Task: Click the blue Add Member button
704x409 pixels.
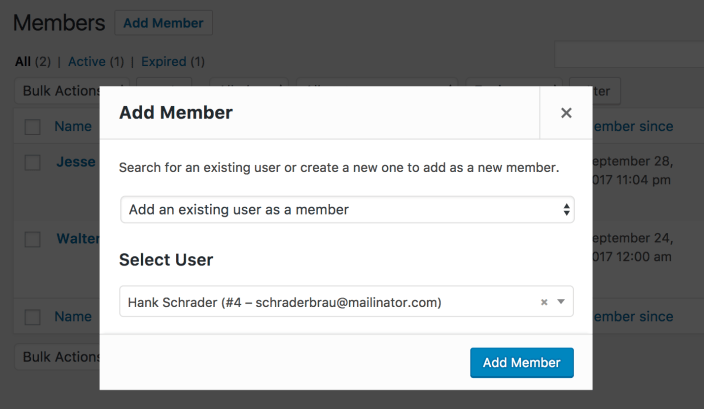Action: coord(521,362)
